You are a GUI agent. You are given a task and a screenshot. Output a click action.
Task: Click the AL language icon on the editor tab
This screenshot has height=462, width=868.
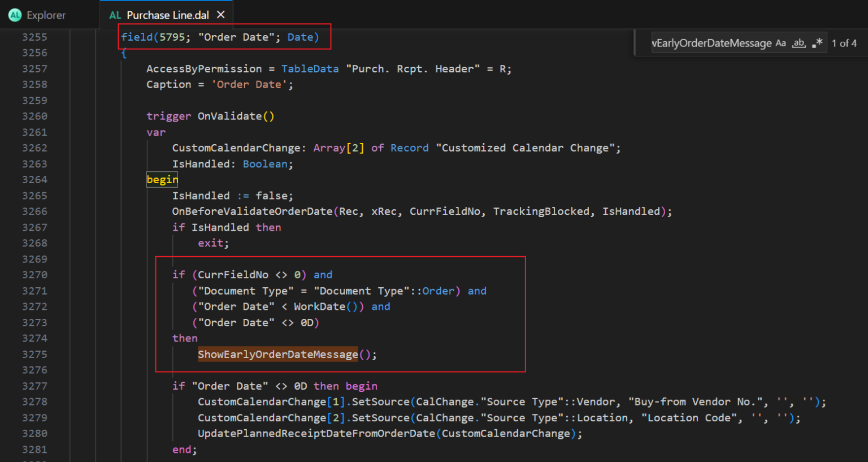click(x=115, y=15)
